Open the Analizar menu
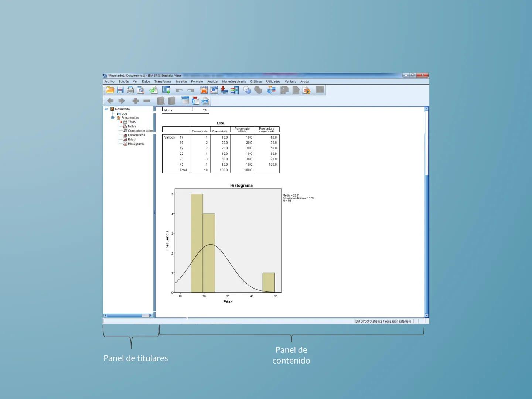Viewport: 532px width, 399px height. click(x=213, y=81)
